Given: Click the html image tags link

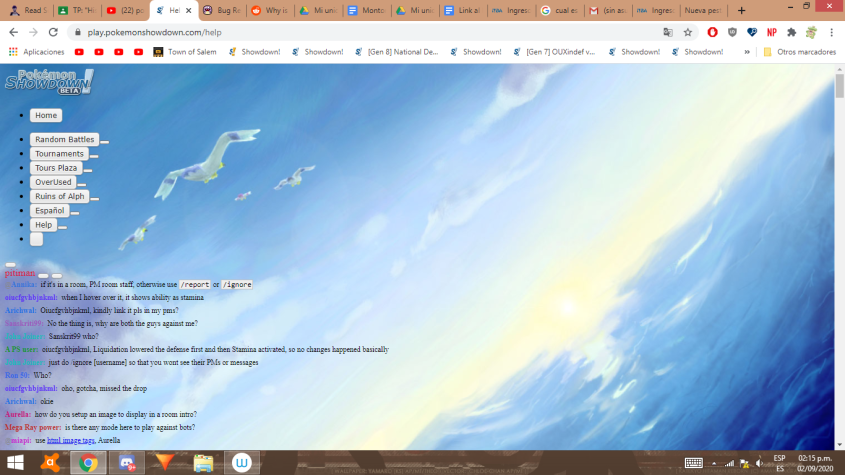Looking at the screenshot, I should coord(71,440).
